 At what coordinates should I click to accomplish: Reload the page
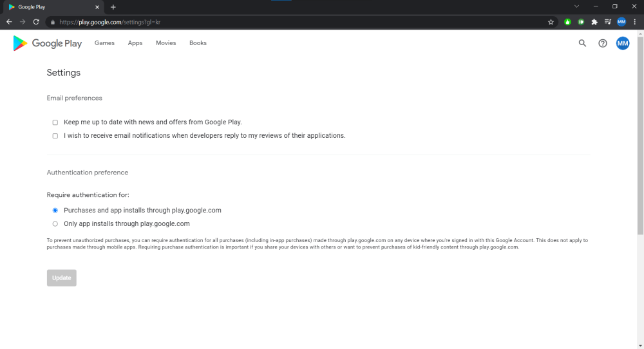pos(36,22)
